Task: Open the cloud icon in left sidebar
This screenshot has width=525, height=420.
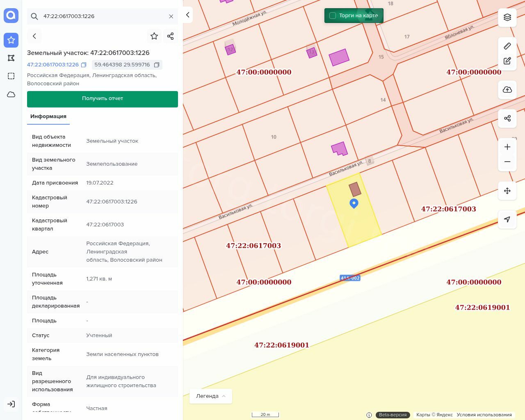Action: [11, 94]
